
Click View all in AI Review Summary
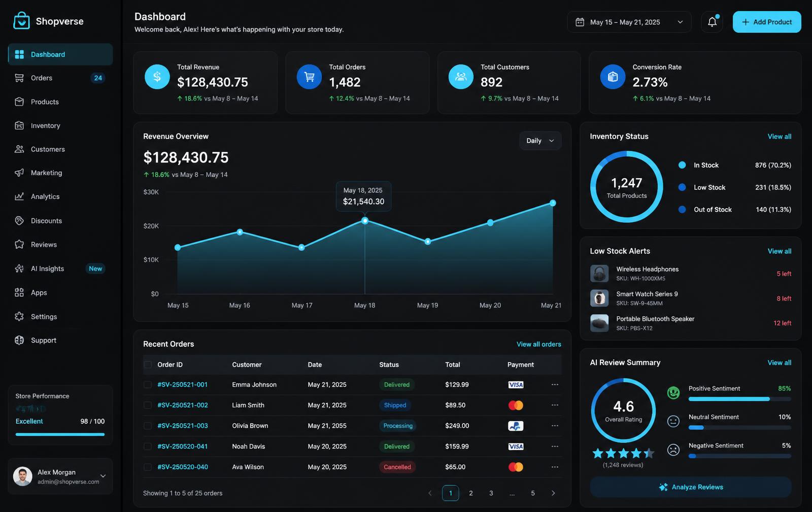coord(779,362)
